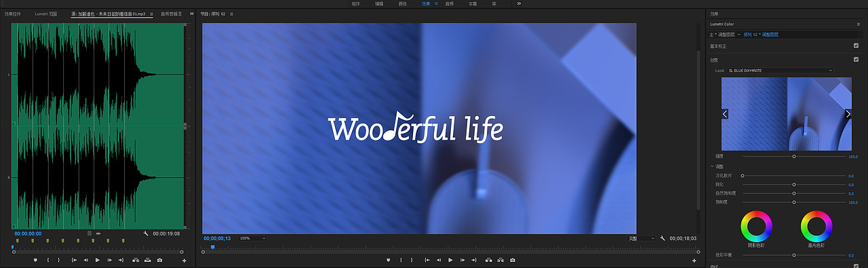The image size is (868, 268).
Task: Click the 基本校正 section heading
Action: click(x=717, y=46)
